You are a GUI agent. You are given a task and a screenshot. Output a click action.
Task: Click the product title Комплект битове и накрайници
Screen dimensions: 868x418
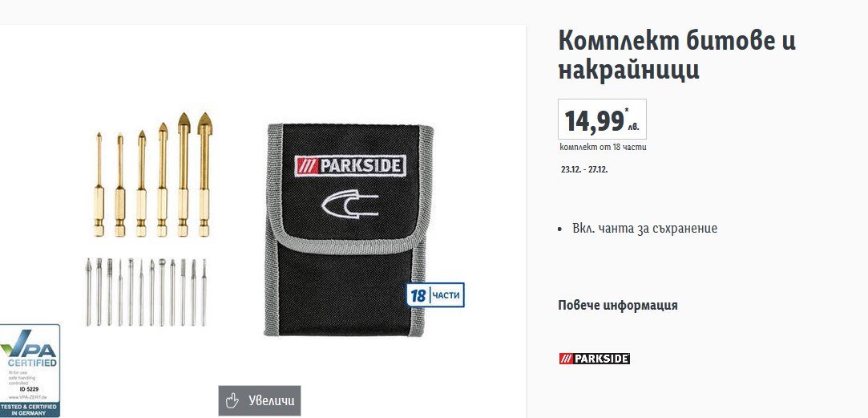point(677,55)
